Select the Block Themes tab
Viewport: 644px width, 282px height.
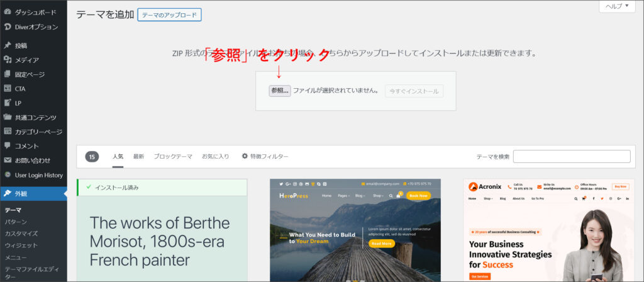[x=173, y=156]
